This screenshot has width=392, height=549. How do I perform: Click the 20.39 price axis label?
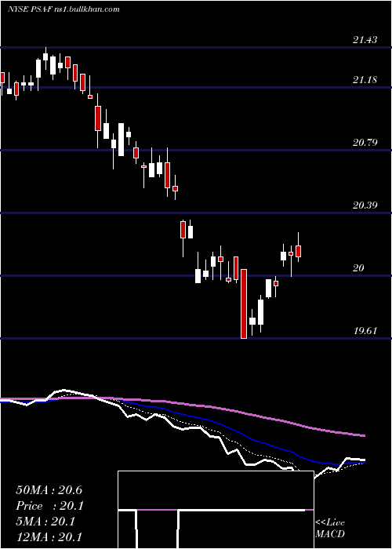[x=365, y=205]
